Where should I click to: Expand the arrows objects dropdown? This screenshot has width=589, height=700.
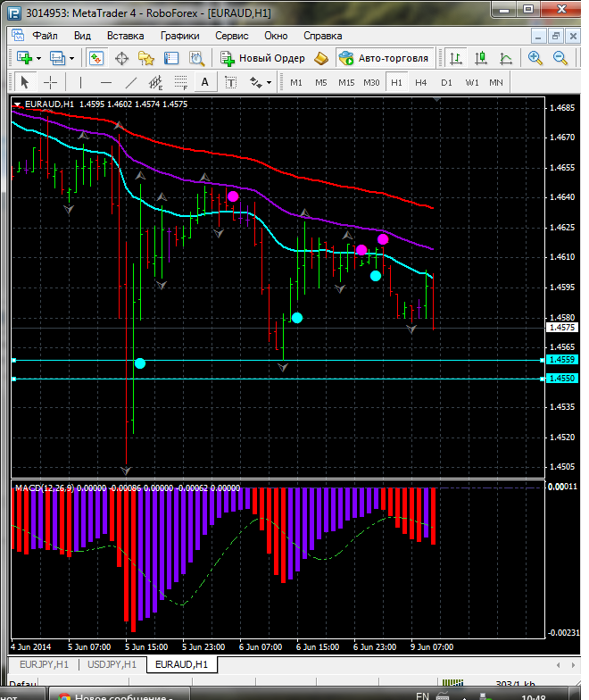(270, 82)
